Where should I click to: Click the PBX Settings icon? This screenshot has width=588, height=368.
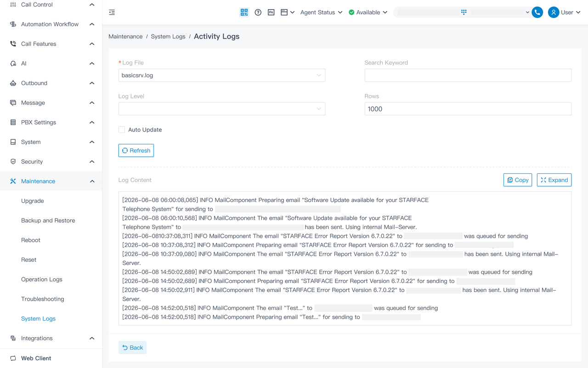point(13,122)
